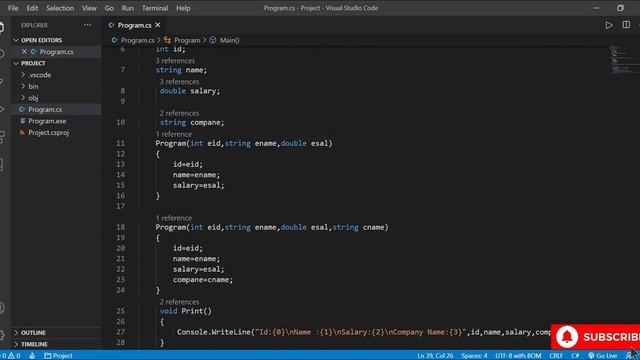640x360 pixels.
Task: Click the UTF-8 with BOM encoding item
Action: pyautogui.click(x=518, y=356)
